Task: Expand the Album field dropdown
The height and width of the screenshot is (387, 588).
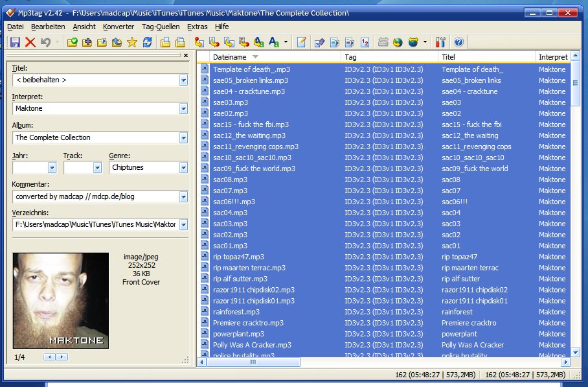Action: coord(183,137)
